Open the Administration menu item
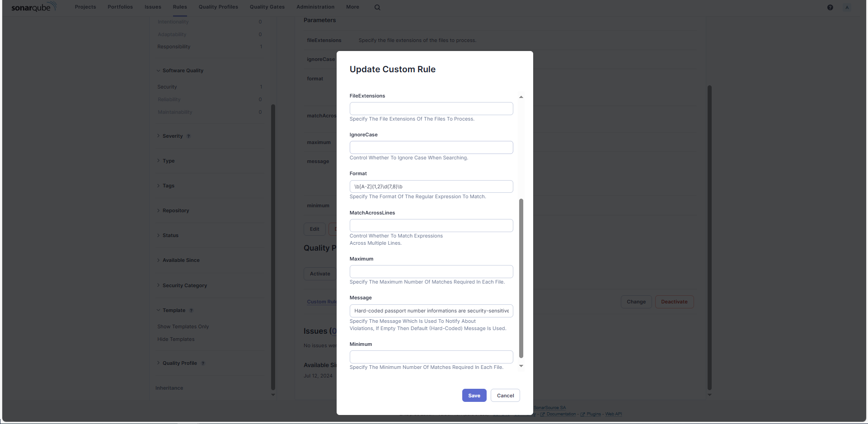The width and height of the screenshot is (868, 424). click(315, 7)
